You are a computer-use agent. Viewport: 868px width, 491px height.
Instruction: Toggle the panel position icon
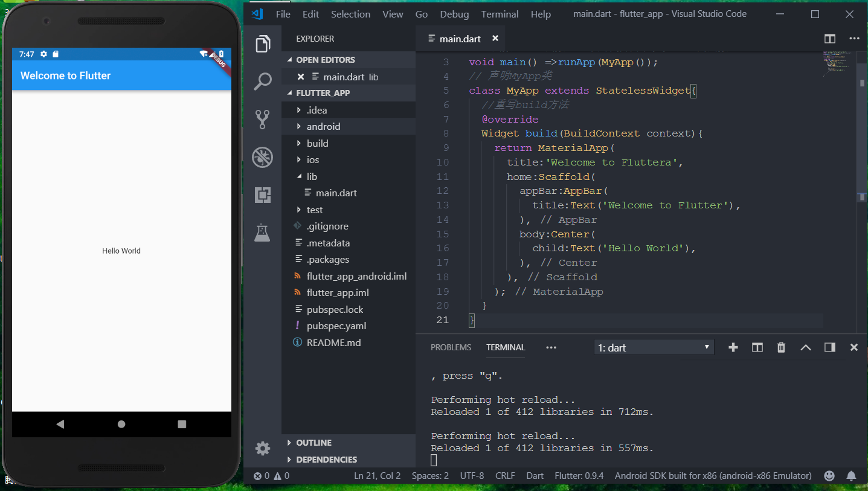(829, 347)
